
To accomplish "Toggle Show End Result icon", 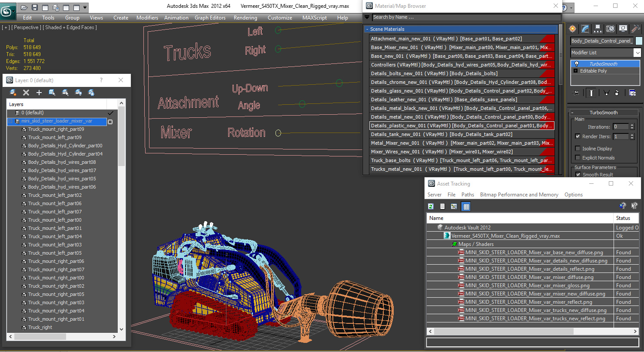I will pos(591,93).
